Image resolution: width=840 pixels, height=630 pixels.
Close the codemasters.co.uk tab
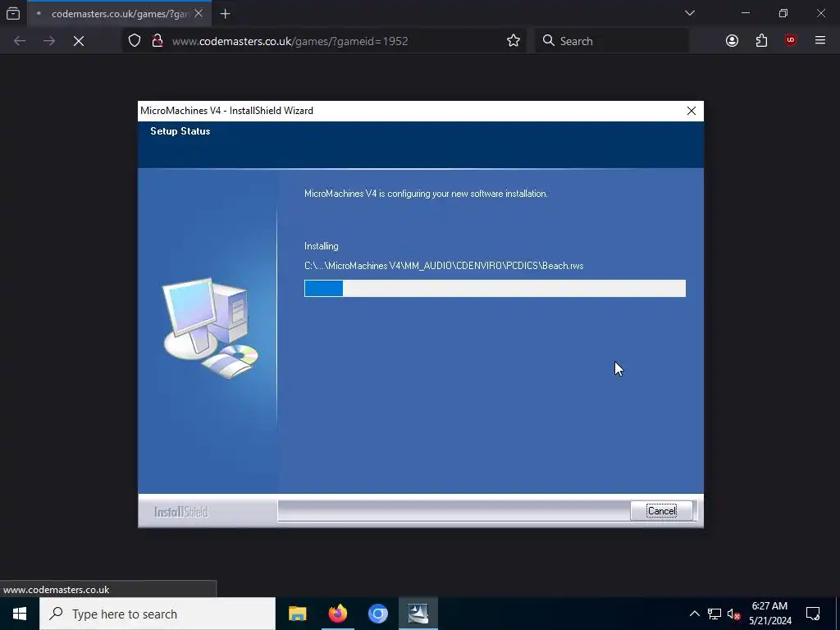click(199, 14)
